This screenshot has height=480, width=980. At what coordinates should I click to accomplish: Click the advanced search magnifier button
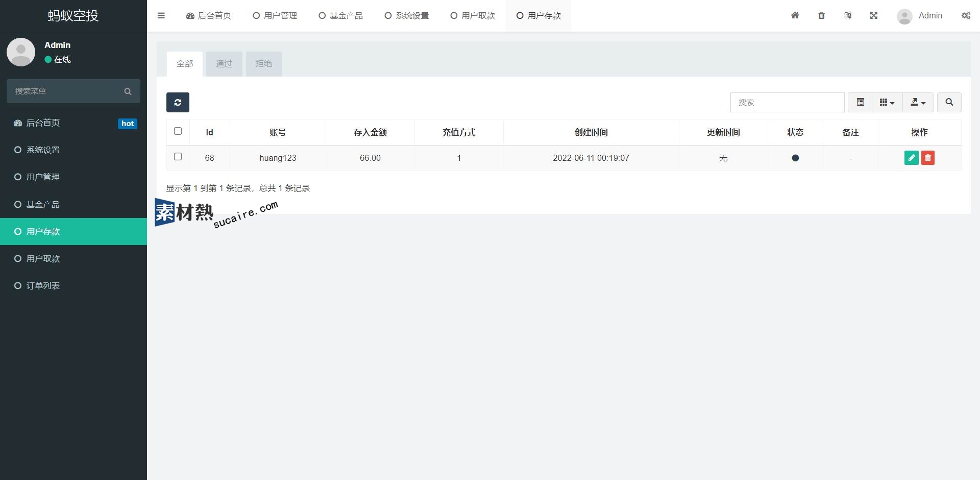(949, 102)
